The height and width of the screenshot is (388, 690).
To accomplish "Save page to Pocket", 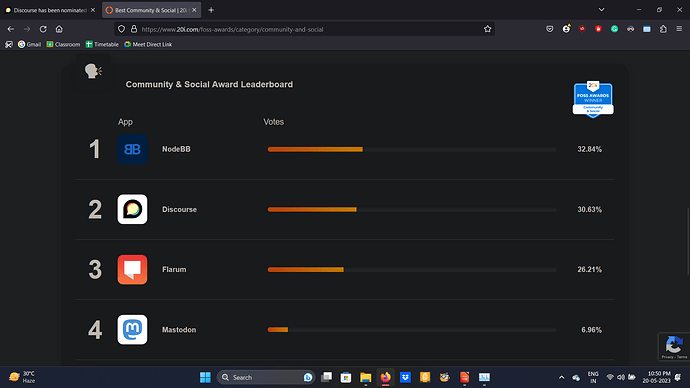I will 550,29.
